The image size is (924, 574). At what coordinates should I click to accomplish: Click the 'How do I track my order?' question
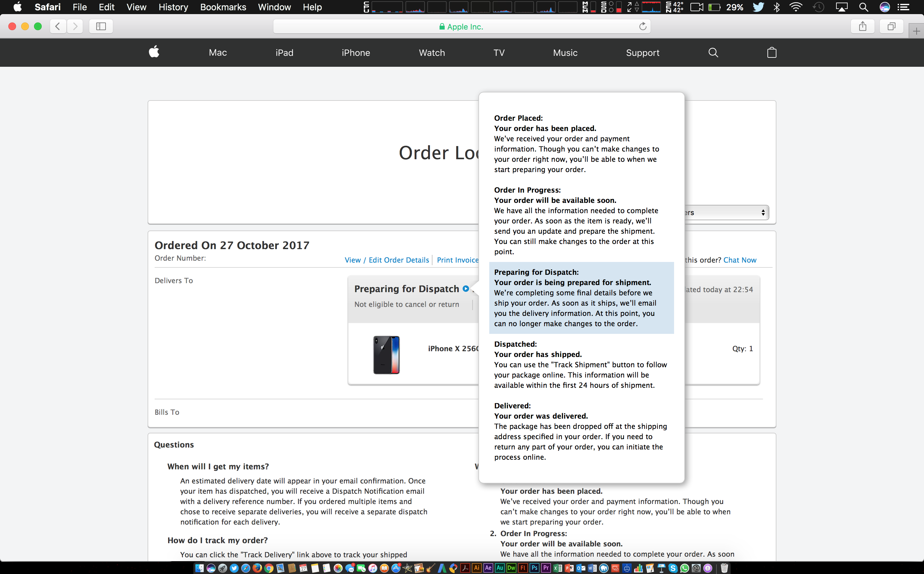(x=218, y=540)
